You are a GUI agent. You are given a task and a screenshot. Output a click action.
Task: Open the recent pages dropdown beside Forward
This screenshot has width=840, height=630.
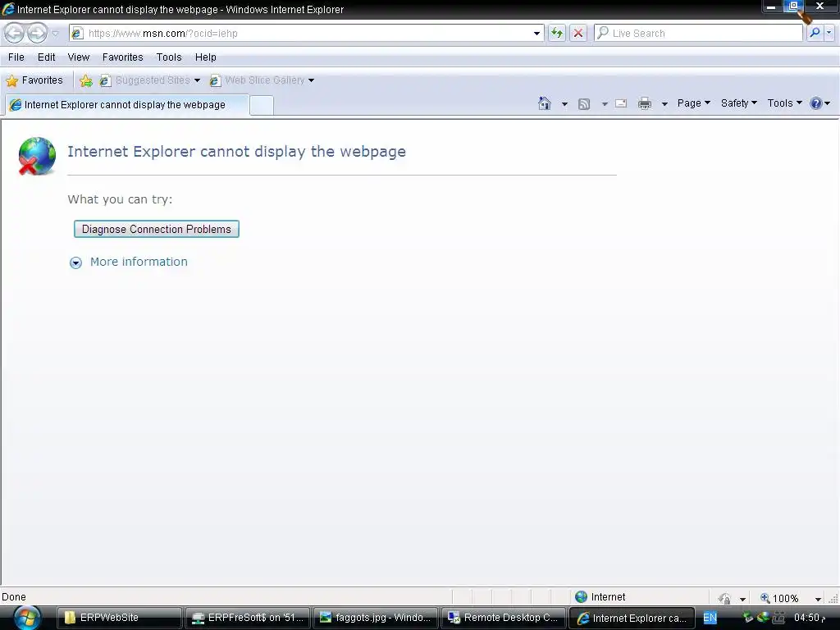(55, 33)
